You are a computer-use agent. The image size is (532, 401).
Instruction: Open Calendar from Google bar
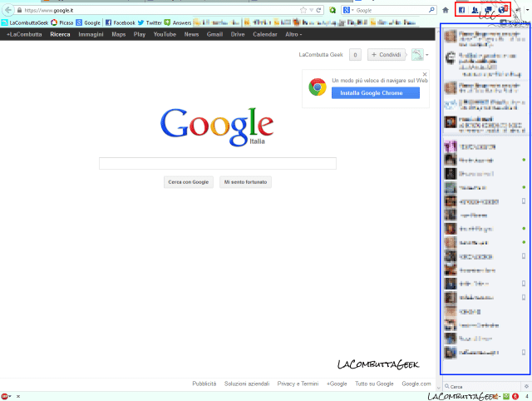tap(265, 34)
